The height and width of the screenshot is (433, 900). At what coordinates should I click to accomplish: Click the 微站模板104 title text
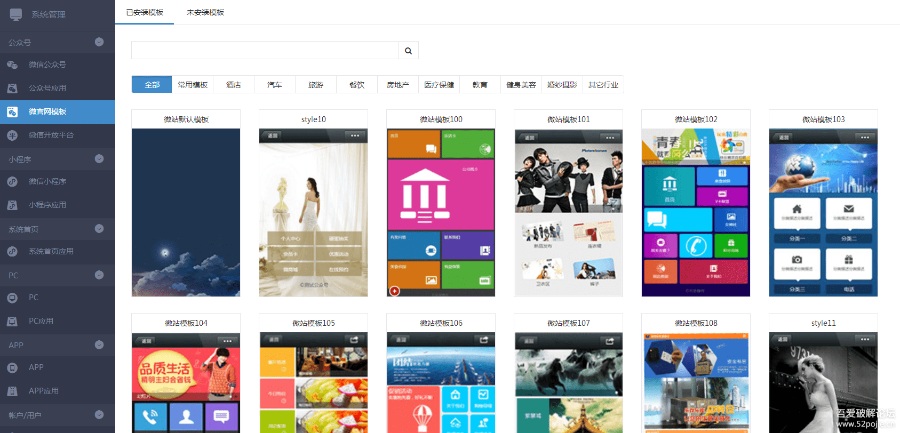coord(186,323)
